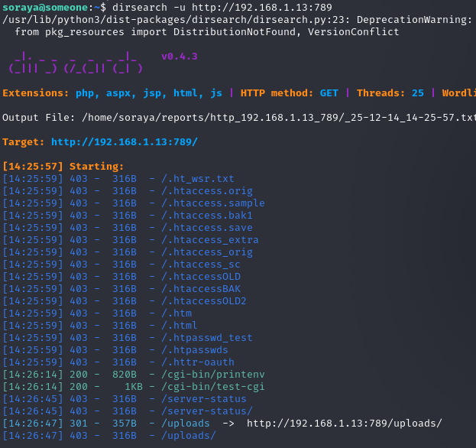Click the v0.4.3 version label
476x448 pixels.
[x=179, y=57]
